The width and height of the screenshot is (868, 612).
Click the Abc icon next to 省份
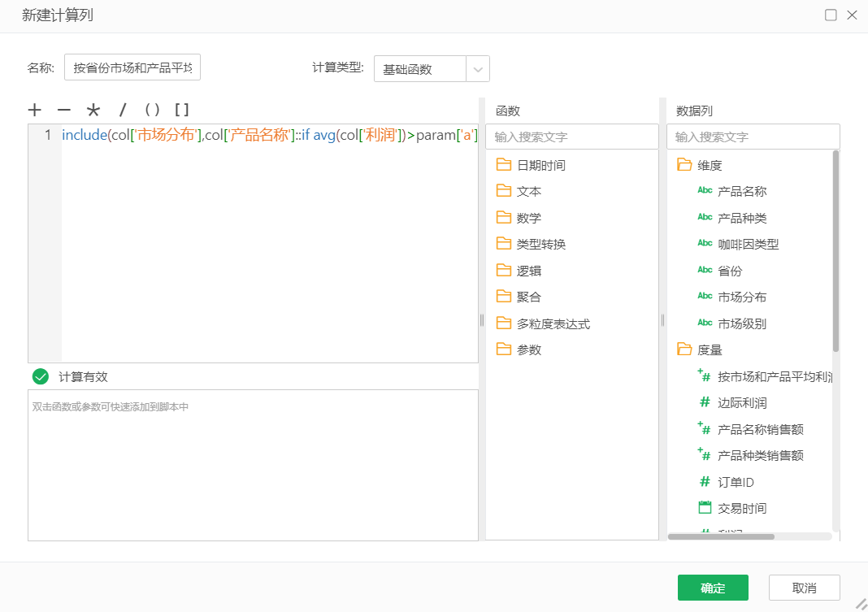[704, 269]
